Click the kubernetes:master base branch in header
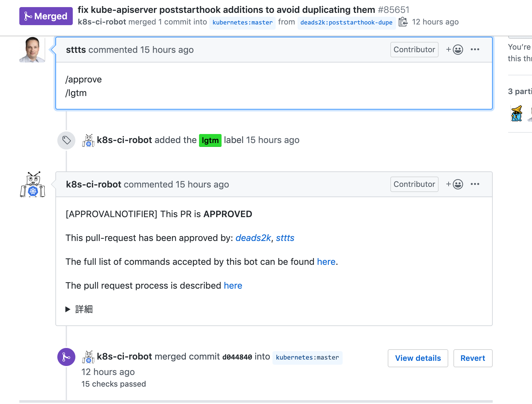Image resolution: width=532 pixels, height=404 pixels. tap(242, 23)
